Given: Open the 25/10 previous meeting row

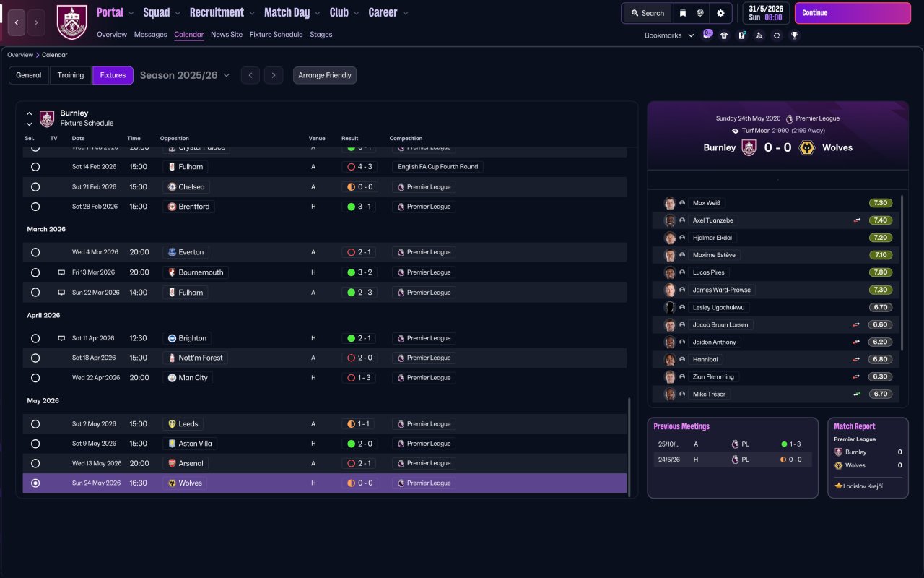Looking at the screenshot, I should point(732,444).
